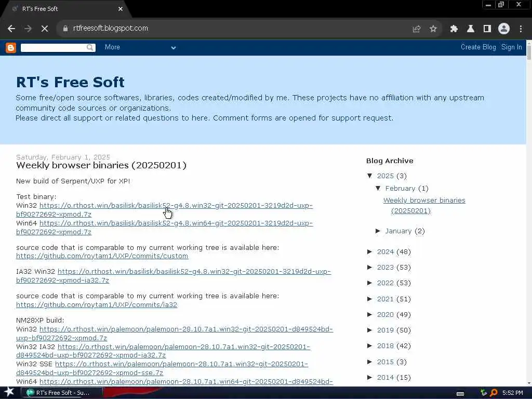532x399 pixels.
Task: Open the profile avatar menu
Action: 504,29
